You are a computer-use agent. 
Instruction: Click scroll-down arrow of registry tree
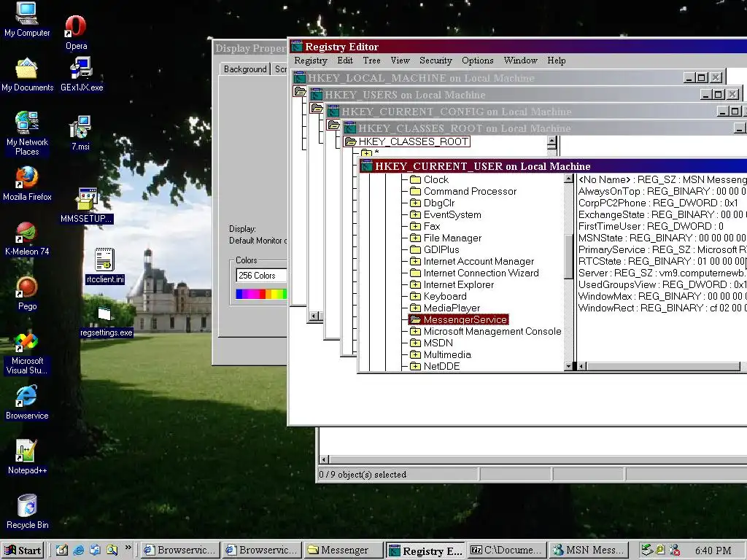coord(568,366)
